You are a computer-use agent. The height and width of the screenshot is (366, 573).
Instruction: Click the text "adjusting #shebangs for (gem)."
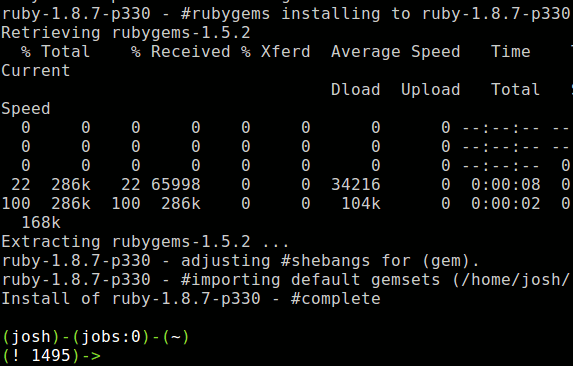(x=330, y=261)
